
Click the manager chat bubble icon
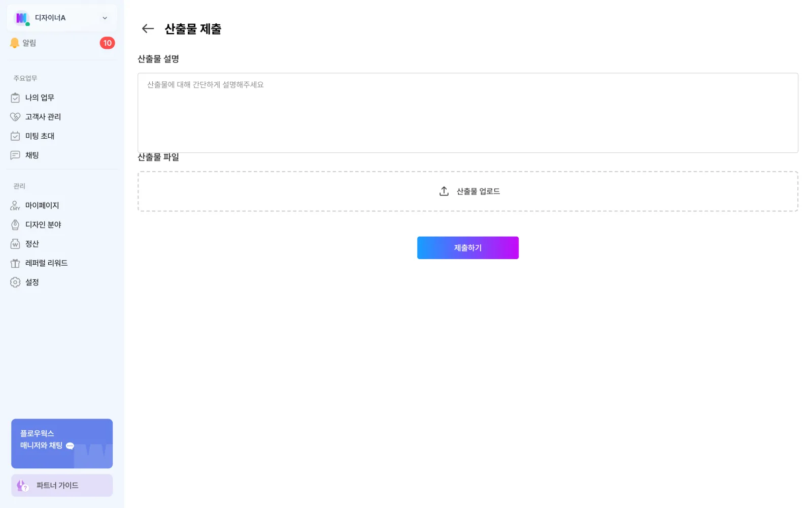coord(70,446)
